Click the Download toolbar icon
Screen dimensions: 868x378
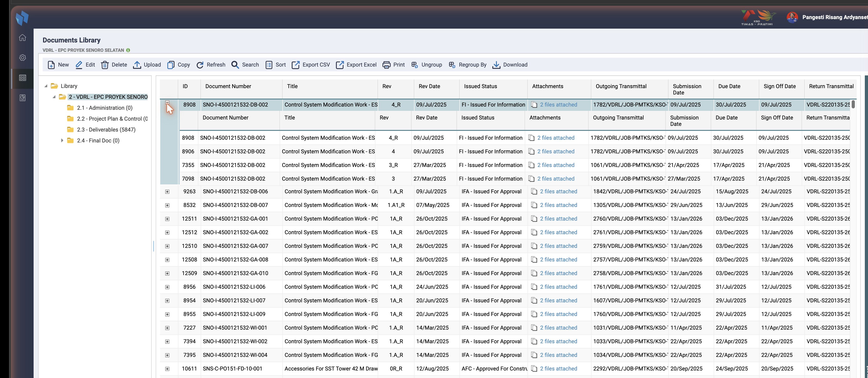coord(496,65)
